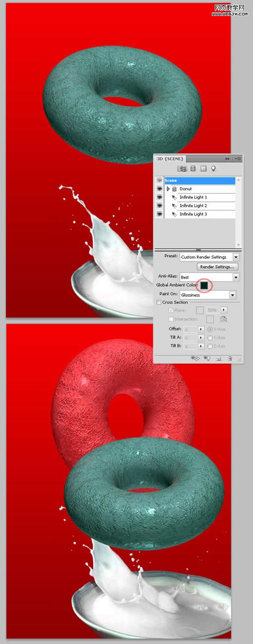This screenshot has width=253, height=644.
Task: Select the Infinite Light 1 entry
Action: tap(193, 197)
